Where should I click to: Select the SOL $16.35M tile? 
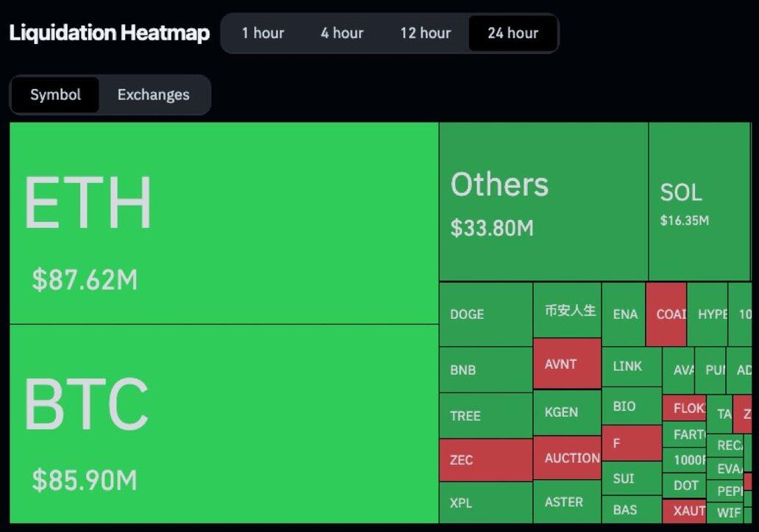pyautogui.click(x=699, y=201)
